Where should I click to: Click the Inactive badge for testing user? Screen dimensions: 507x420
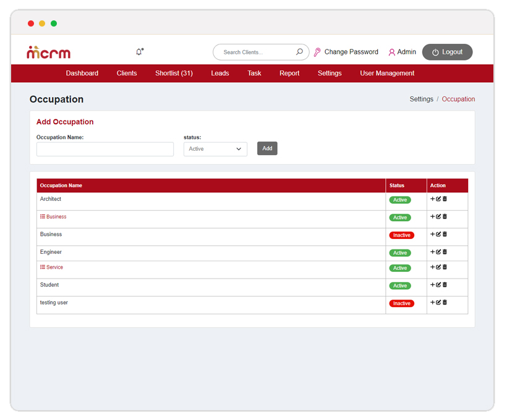click(401, 303)
